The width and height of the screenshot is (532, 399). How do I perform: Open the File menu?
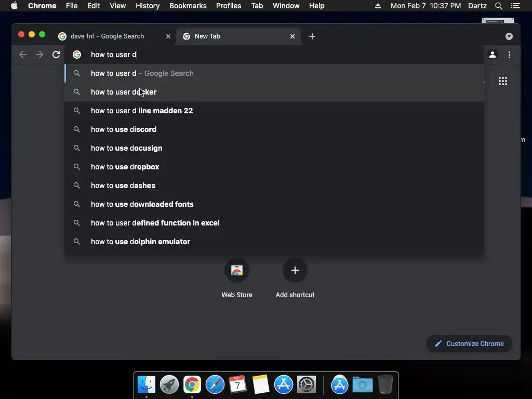click(72, 6)
